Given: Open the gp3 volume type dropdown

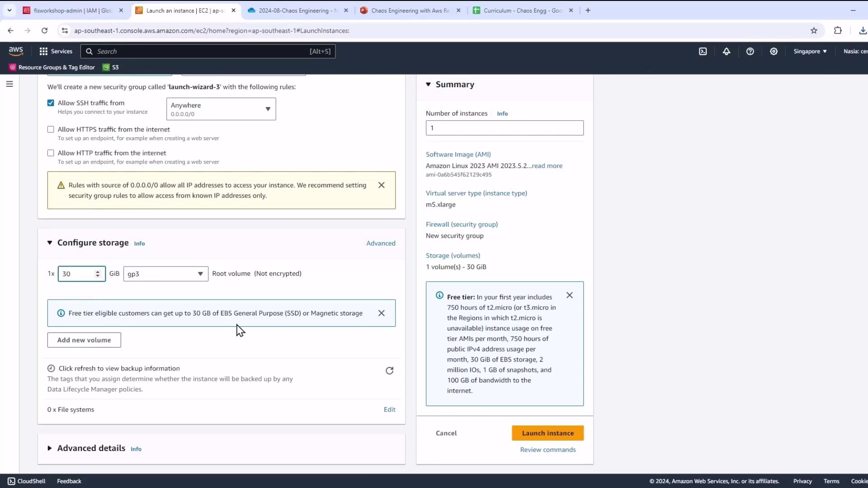Looking at the screenshot, I should pos(165,274).
